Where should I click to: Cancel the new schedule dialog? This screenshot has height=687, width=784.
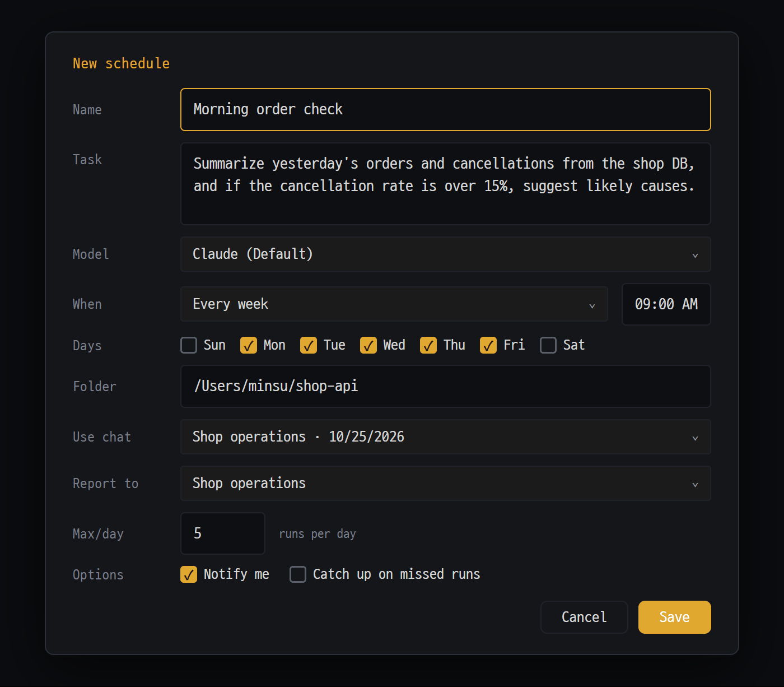point(584,617)
